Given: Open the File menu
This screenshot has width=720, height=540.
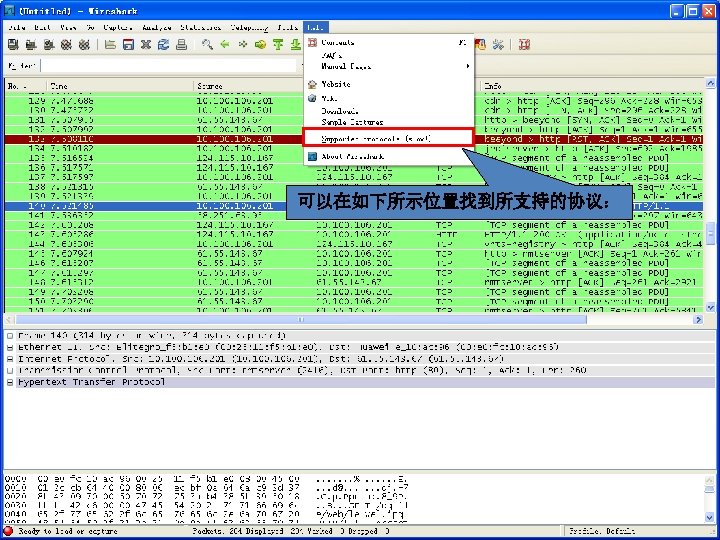Looking at the screenshot, I should pos(17,28).
